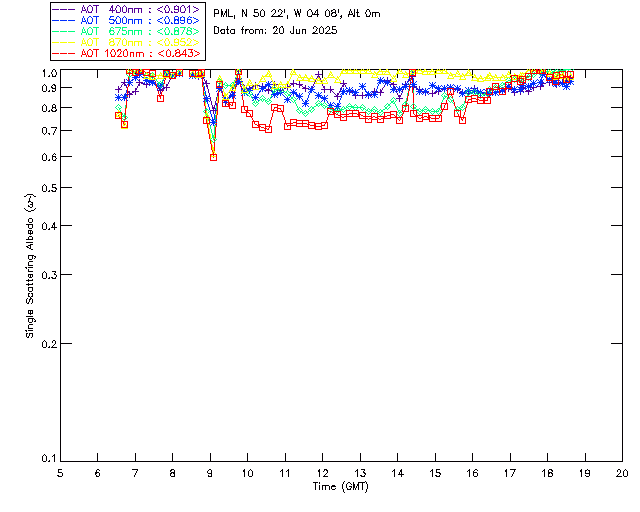This screenshot has width=640, height=512.
Task: Click the AOT 500nm legend entry
Action: coord(127,20)
